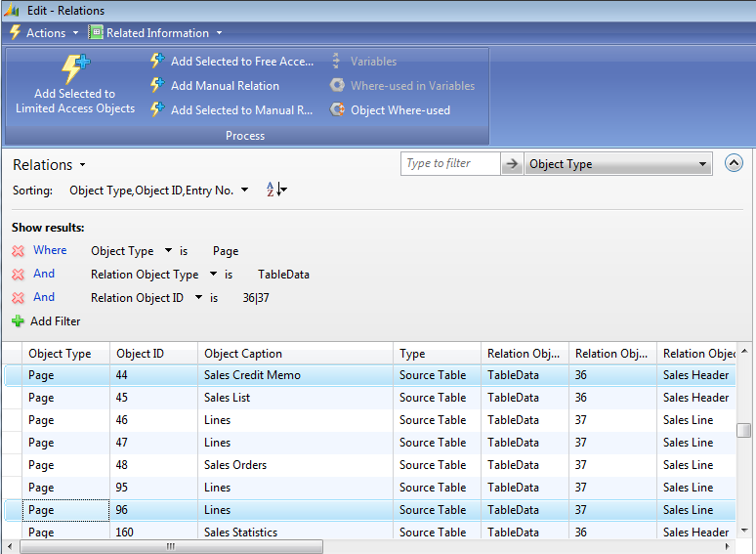Click the Add Filter link
Screen dimensions: 756x554
click(x=55, y=321)
